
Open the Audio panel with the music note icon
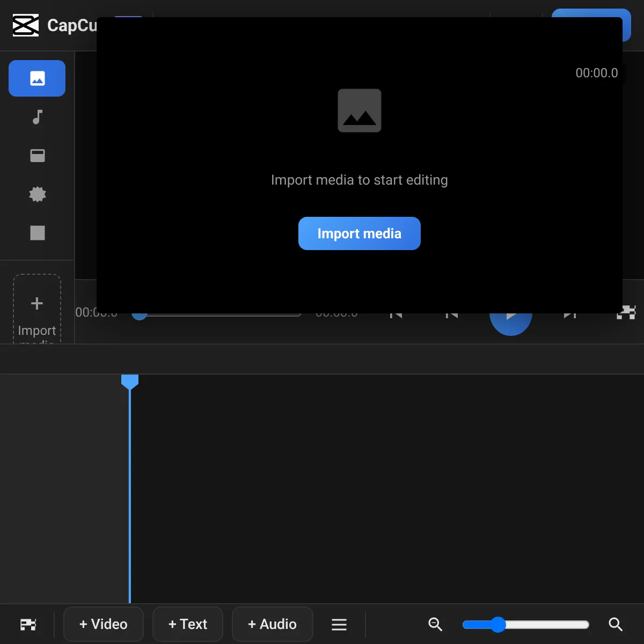click(x=37, y=117)
